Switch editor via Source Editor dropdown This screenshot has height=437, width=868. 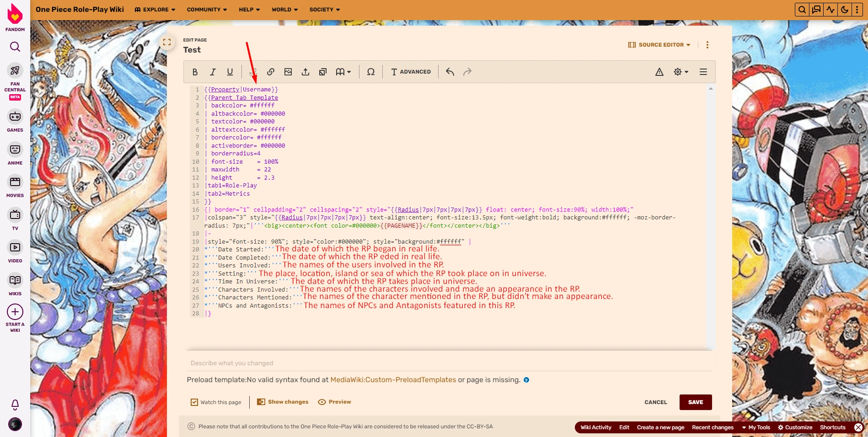click(x=659, y=45)
